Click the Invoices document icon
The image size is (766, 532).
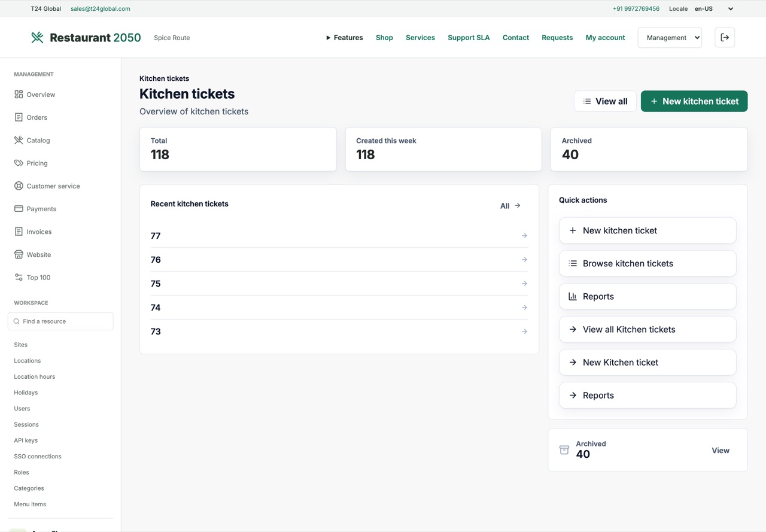point(19,232)
